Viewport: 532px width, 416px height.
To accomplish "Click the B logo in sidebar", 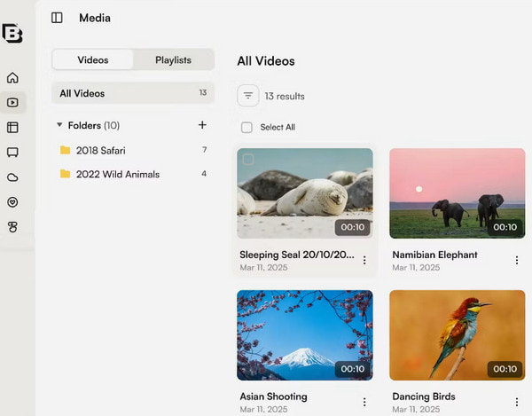I will 12,33.
